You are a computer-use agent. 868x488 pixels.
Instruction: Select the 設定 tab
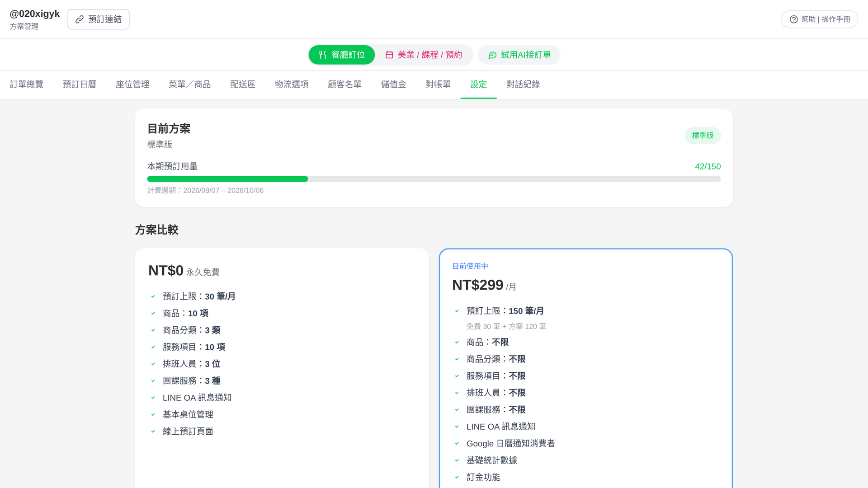(x=478, y=84)
